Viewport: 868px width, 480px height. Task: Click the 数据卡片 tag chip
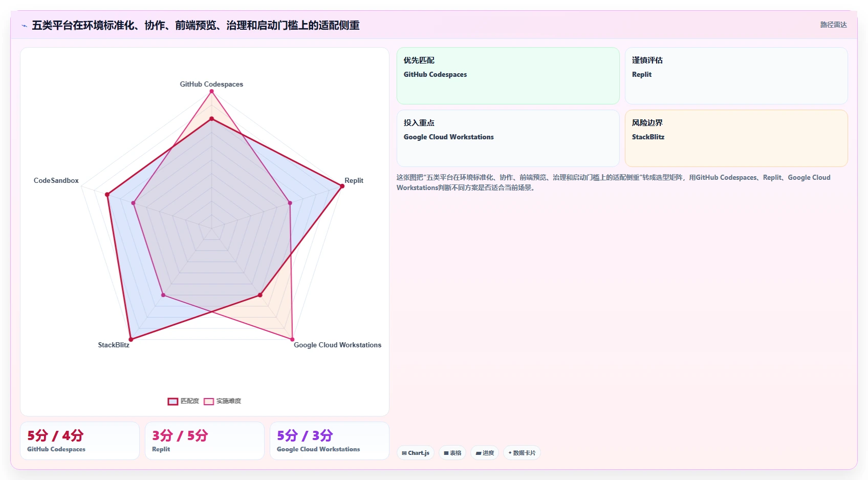[522, 453]
